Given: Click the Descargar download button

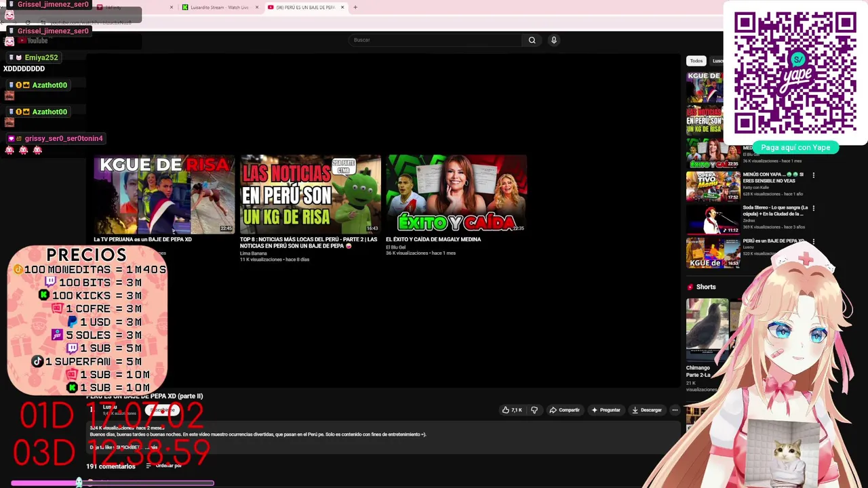Looking at the screenshot, I should point(647,410).
